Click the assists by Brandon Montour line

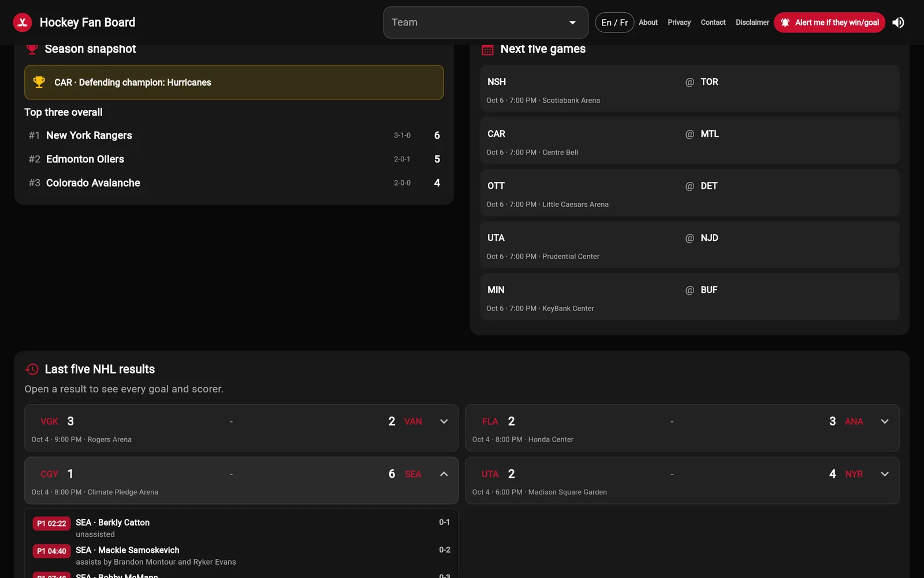click(x=156, y=562)
